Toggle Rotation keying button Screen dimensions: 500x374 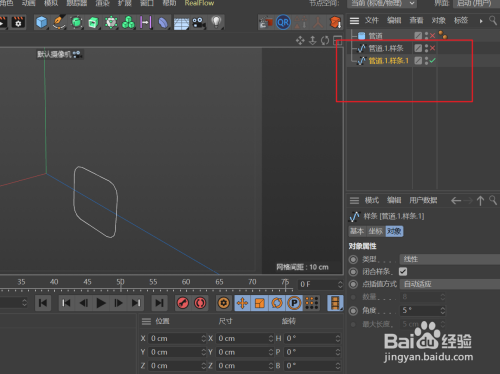277,303
